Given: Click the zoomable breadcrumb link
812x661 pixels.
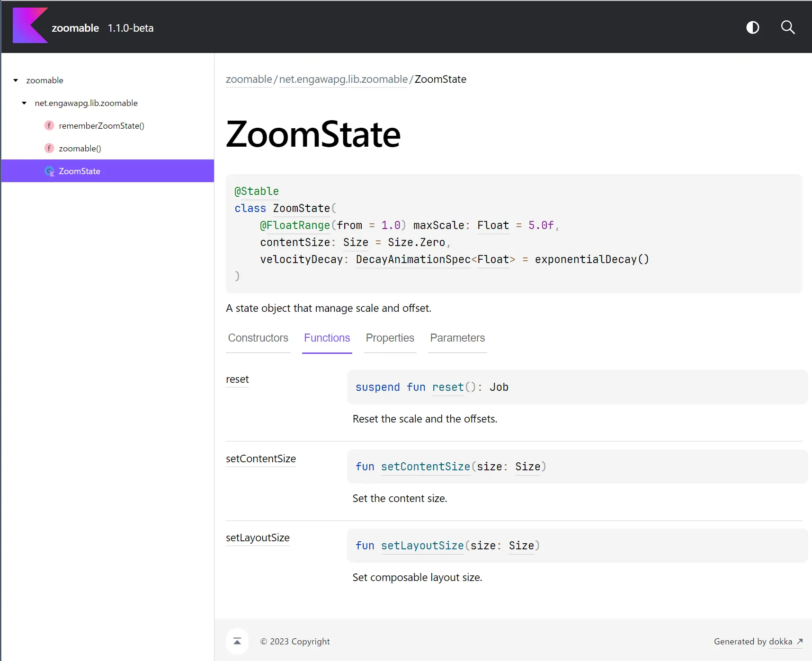Looking at the screenshot, I should click(x=249, y=79).
